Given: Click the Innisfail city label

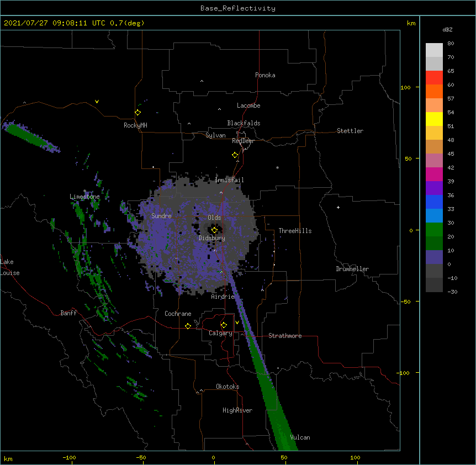Looking at the screenshot, I should [229, 180].
